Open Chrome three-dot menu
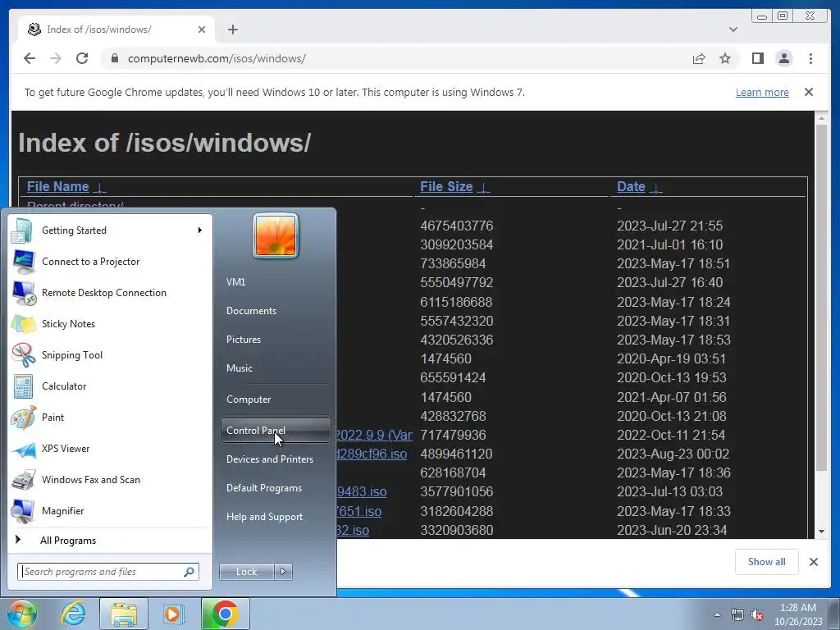840x630 pixels. (x=810, y=58)
